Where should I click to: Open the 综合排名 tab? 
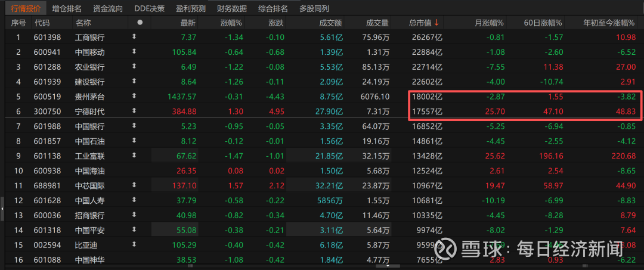coord(273,8)
